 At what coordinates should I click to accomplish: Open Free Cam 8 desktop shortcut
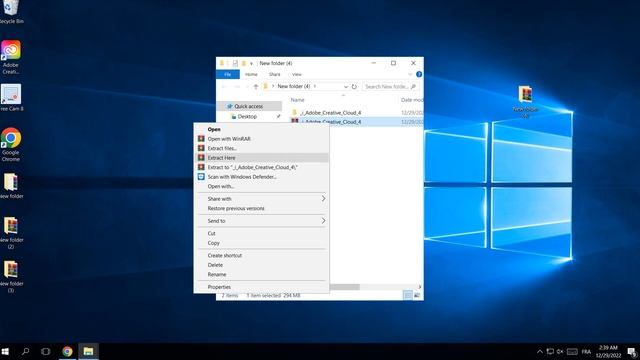[11, 98]
